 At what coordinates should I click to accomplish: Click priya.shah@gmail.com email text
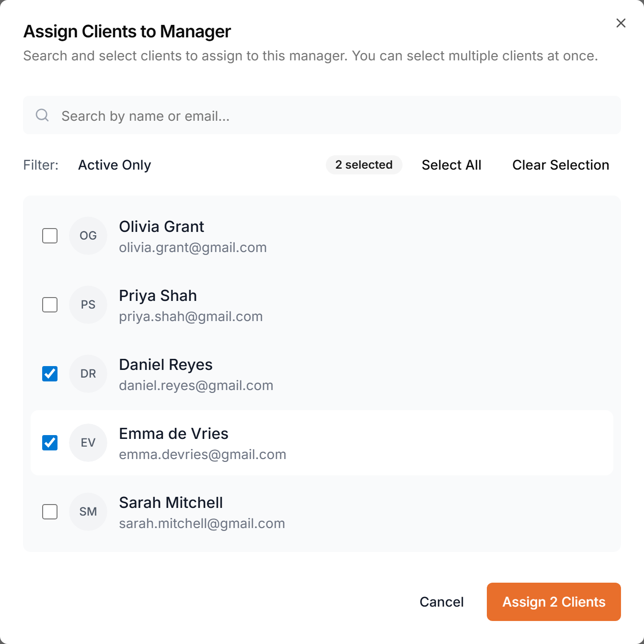click(191, 316)
